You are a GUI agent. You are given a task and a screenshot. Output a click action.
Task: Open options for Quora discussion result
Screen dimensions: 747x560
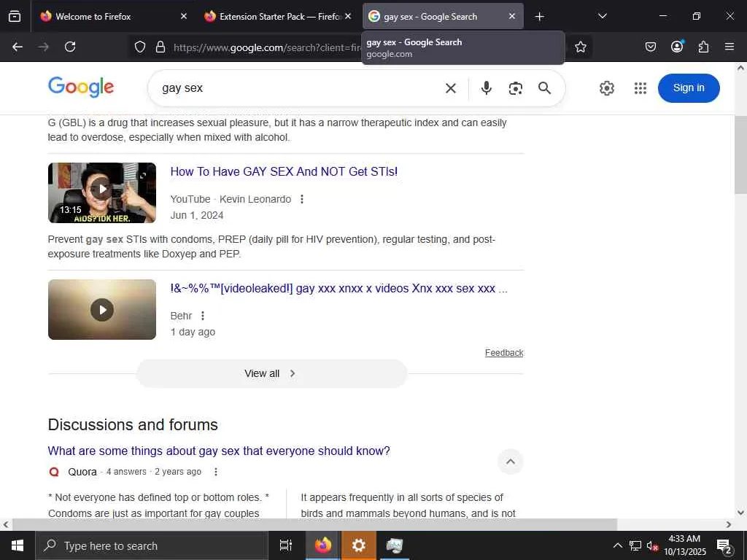click(x=216, y=472)
